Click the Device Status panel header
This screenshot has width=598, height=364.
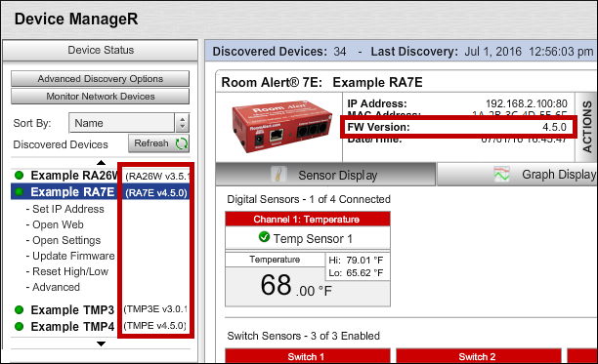(101, 50)
